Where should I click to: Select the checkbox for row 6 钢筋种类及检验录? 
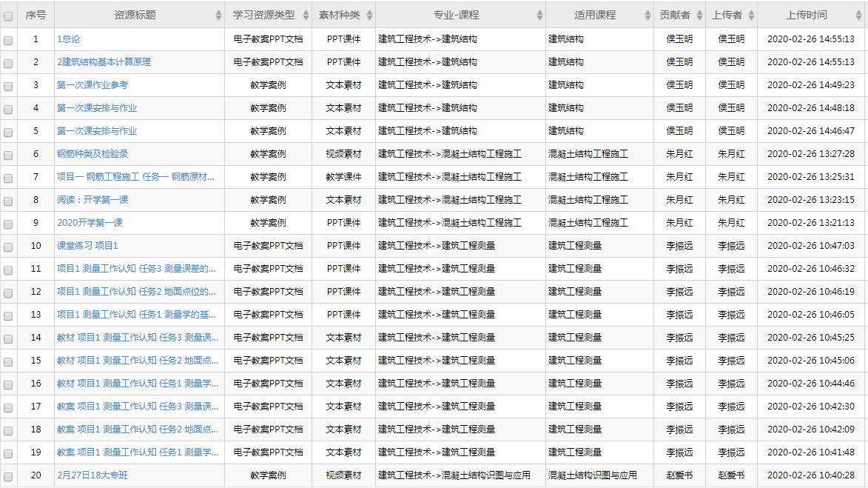pyautogui.click(x=8, y=155)
